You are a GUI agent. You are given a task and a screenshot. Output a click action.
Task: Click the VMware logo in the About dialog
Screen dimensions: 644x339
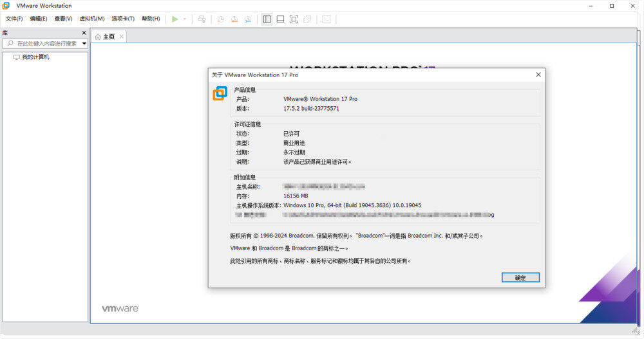coord(220,93)
